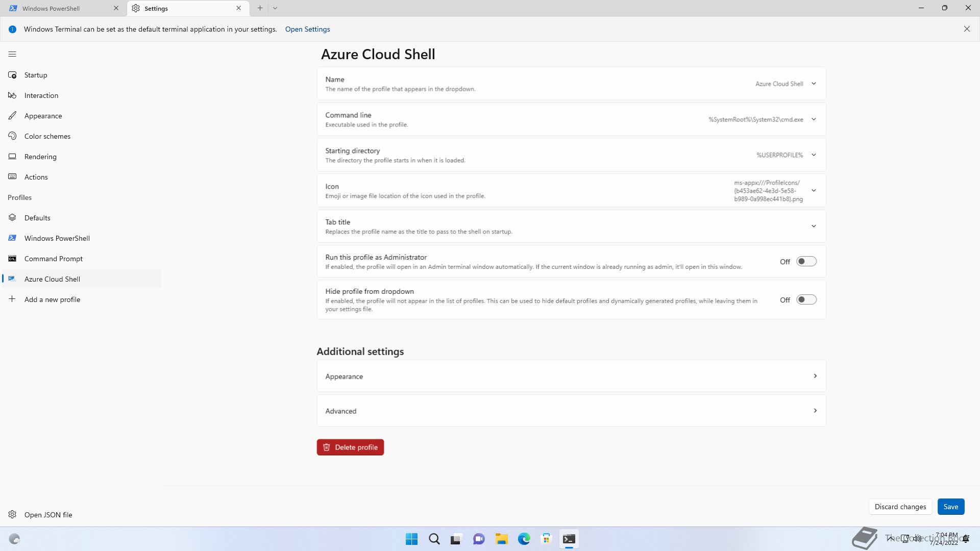Click the Startup sidebar icon
This screenshot has width=980, height=551.
(x=12, y=75)
